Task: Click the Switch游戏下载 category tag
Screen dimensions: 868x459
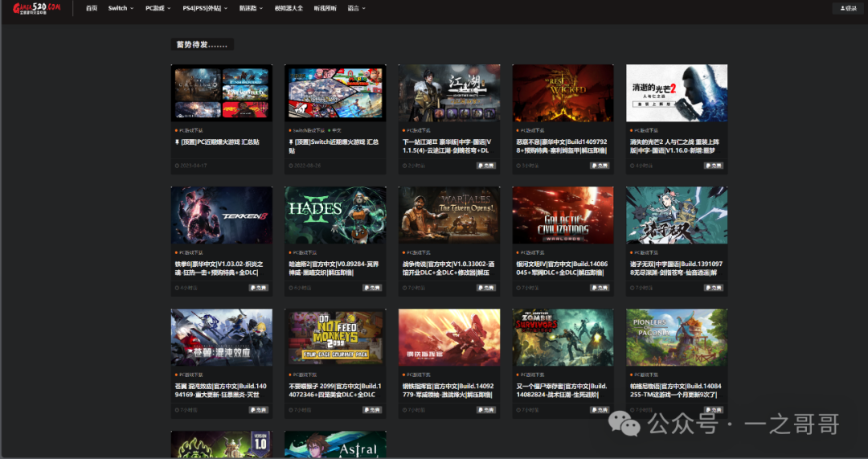Action: pyautogui.click(x=307, y=131)
